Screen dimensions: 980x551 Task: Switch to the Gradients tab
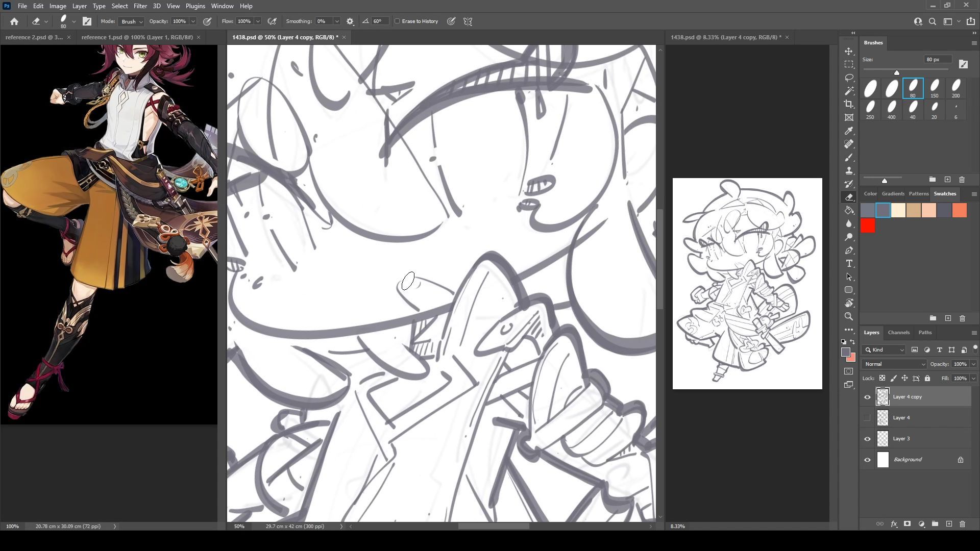point(893,194)
